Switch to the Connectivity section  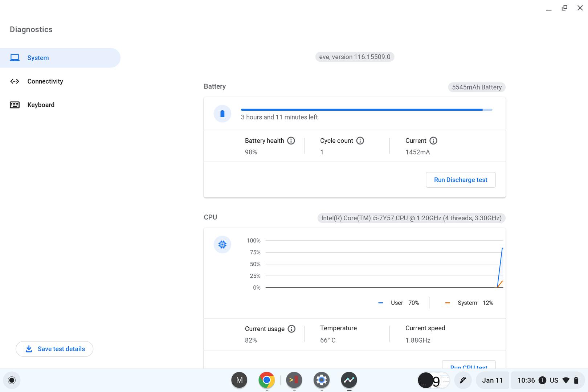[45, 81]
